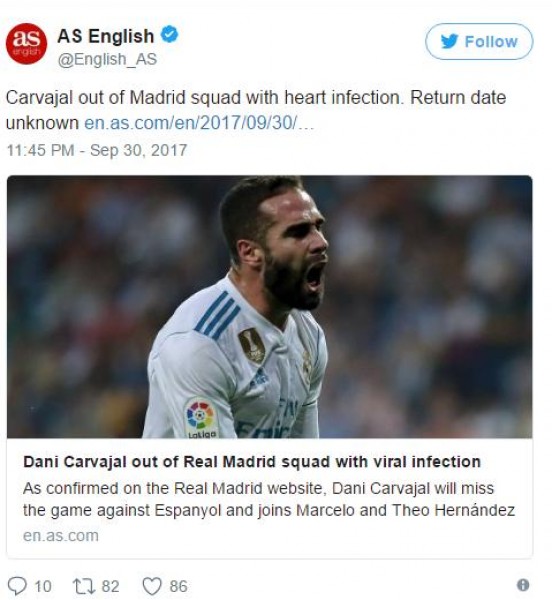The height and width of the screenshot is (600, 552).
Task: Open the Carvajal photo card image
Action: 269,307
